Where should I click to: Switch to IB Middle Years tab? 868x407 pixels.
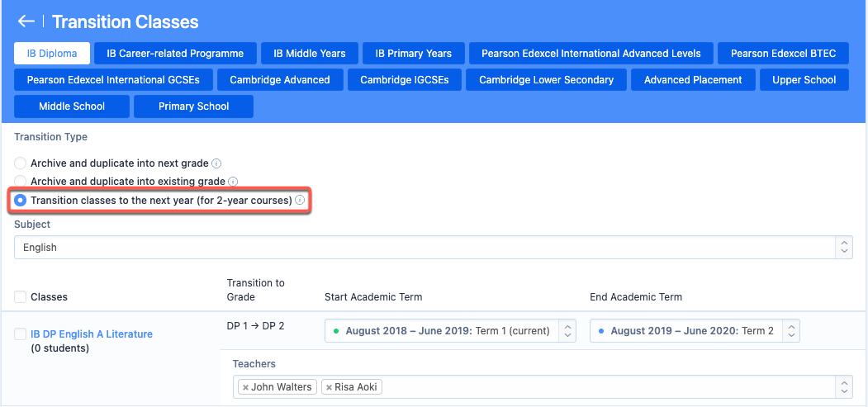pyautogui.click(x=310, y=54)
